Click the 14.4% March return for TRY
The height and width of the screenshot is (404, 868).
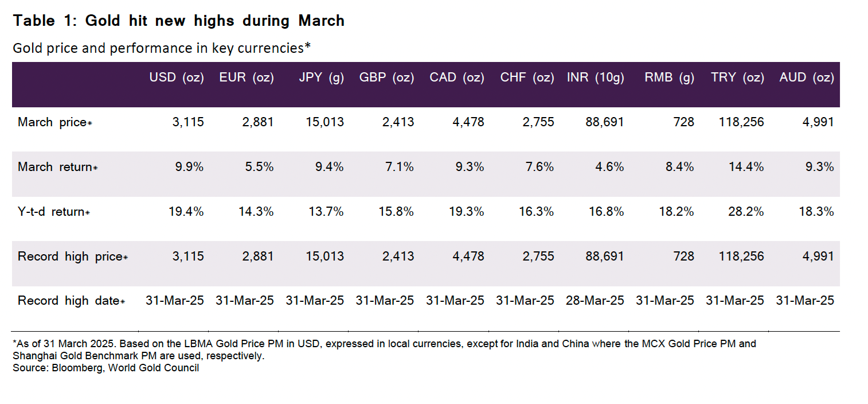[x=746, y=167]
